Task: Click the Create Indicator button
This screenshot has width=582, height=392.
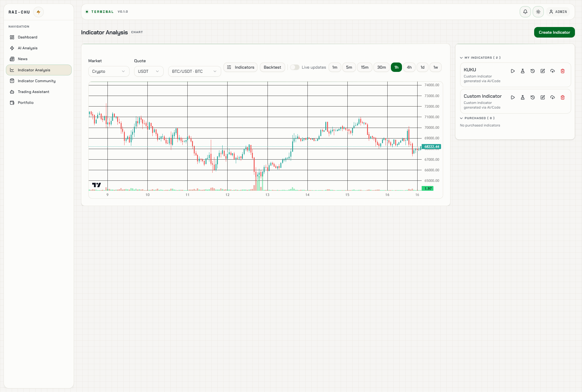Action: pyautogui.click(x=554, y=32)
